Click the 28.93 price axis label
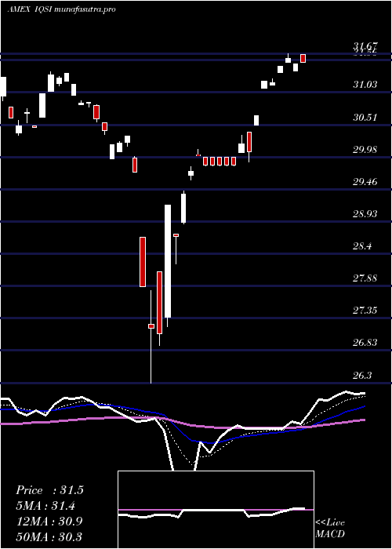 click(x=365, y=214)
